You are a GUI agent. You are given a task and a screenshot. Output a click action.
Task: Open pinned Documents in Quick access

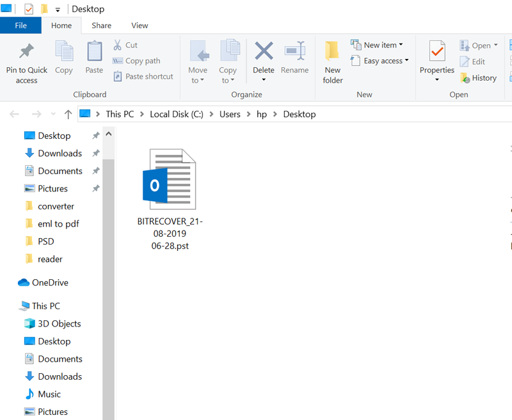click(60, 171)
